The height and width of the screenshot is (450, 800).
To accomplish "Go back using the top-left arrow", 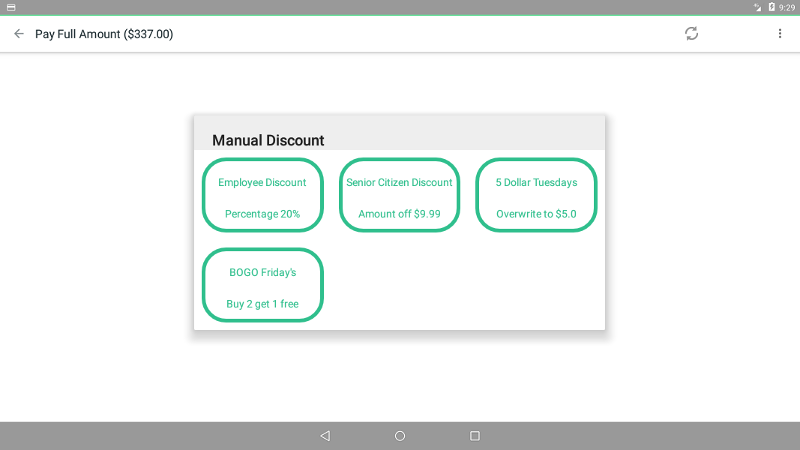I will click(19, 34).
